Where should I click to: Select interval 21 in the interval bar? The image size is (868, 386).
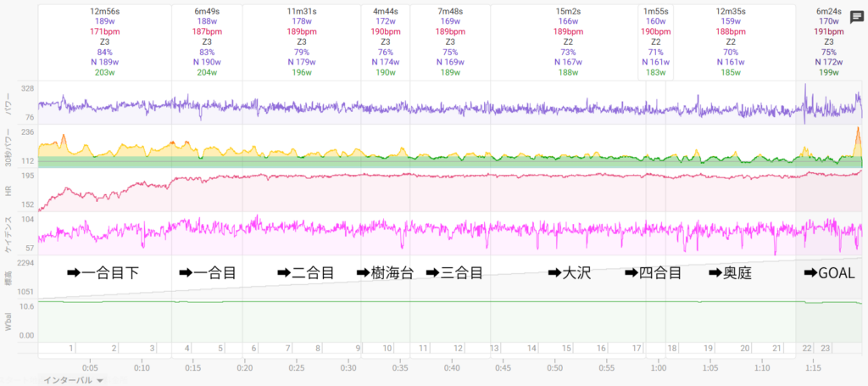(x=776, y=349)
